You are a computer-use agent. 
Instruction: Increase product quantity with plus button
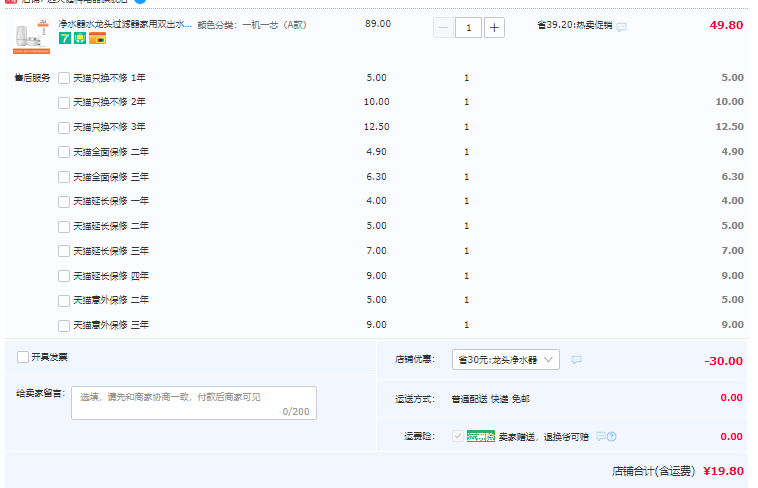point(494,28)
